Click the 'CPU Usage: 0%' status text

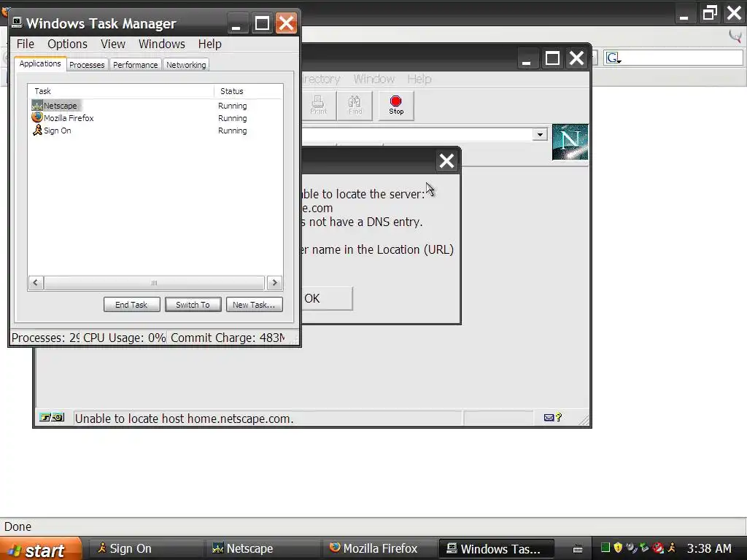pyautogui.click(x=125, y=338)
